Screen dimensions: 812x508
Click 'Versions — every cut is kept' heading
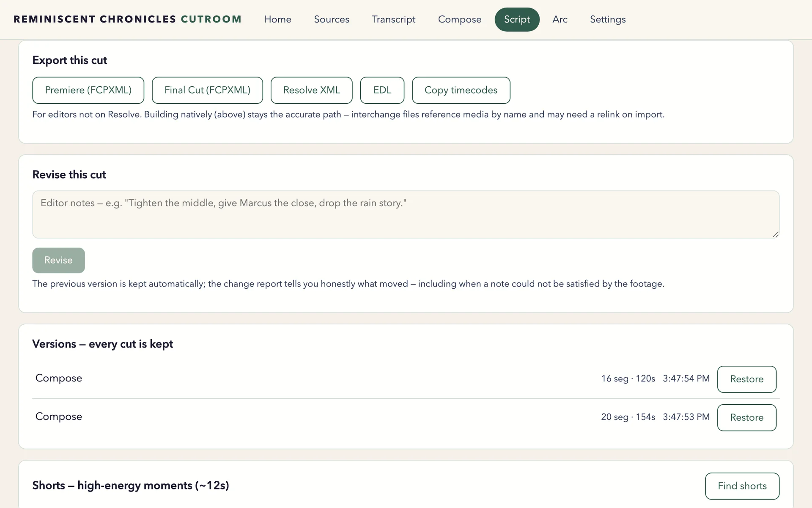103,344
